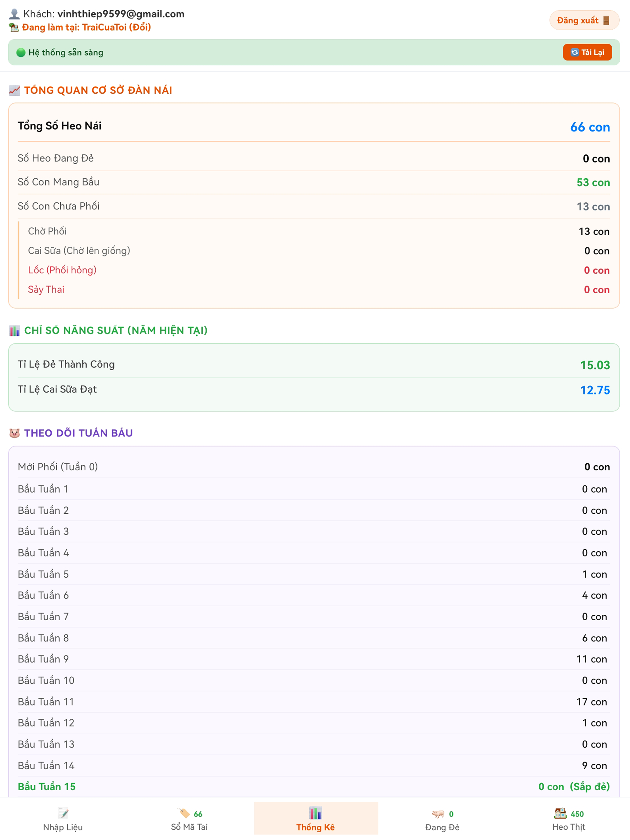The width and height of the screenshot is (630, 840).
Task: Click the 'Bầu Tuần 13' row
Action: tap(314, 744)
